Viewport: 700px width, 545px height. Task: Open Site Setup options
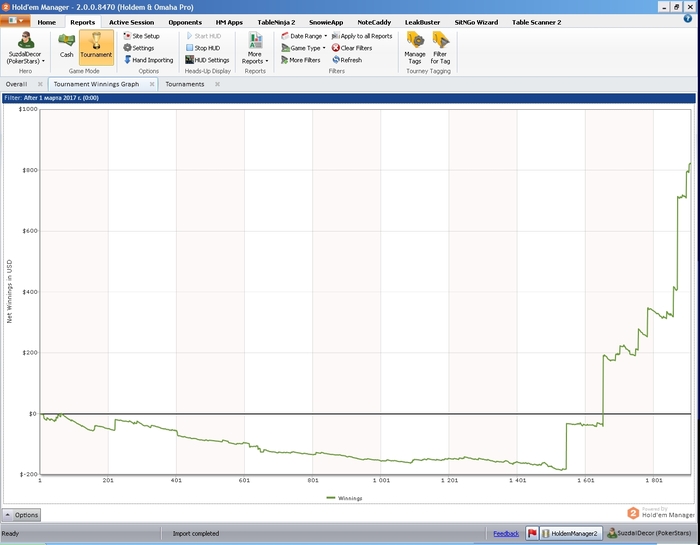141,36
